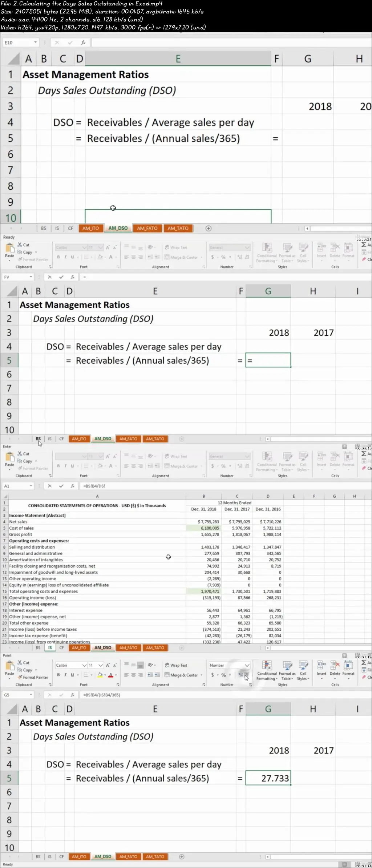Open the Number dialog launcher in the G5 frame

click(x=251, y=685)
